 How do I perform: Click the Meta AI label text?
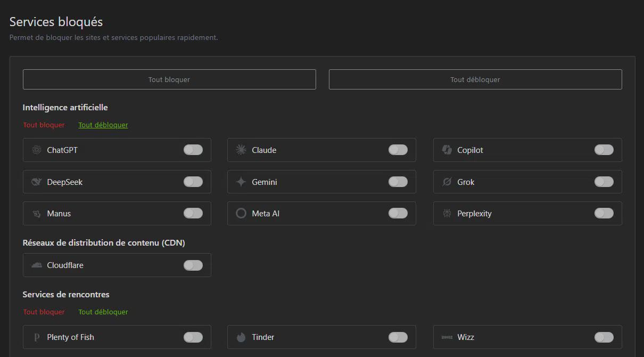click(x=266, y=214)
